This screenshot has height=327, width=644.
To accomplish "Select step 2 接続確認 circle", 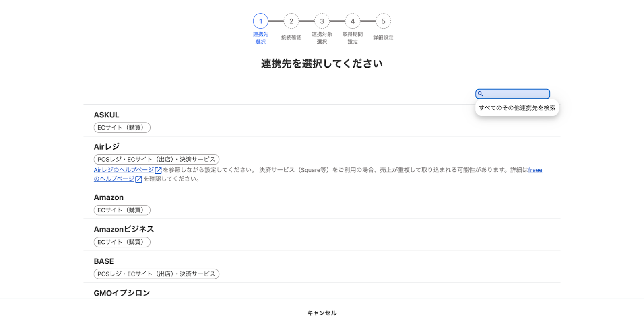I will click(x=291, y=21).
